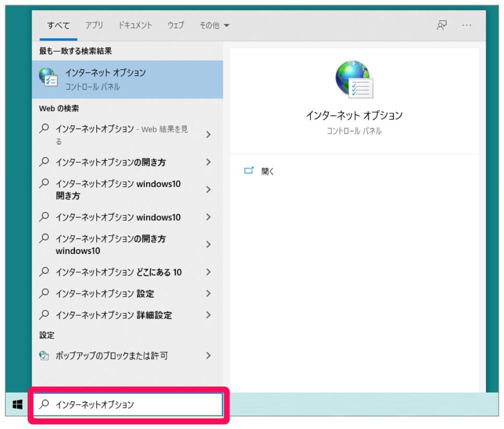Click the search box containing インターネットオプション
504x429 pixels.
pyautogui.click(x=128, y=404)
